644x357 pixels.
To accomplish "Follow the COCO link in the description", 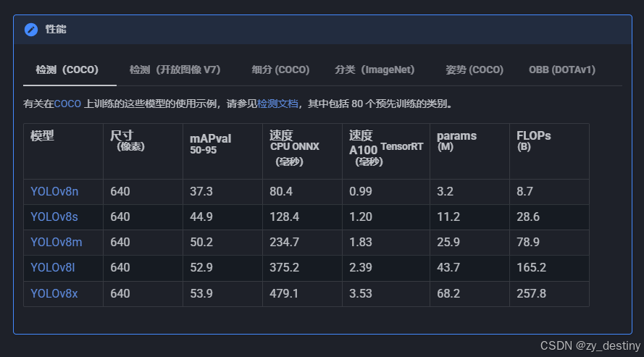I will 67,104.
